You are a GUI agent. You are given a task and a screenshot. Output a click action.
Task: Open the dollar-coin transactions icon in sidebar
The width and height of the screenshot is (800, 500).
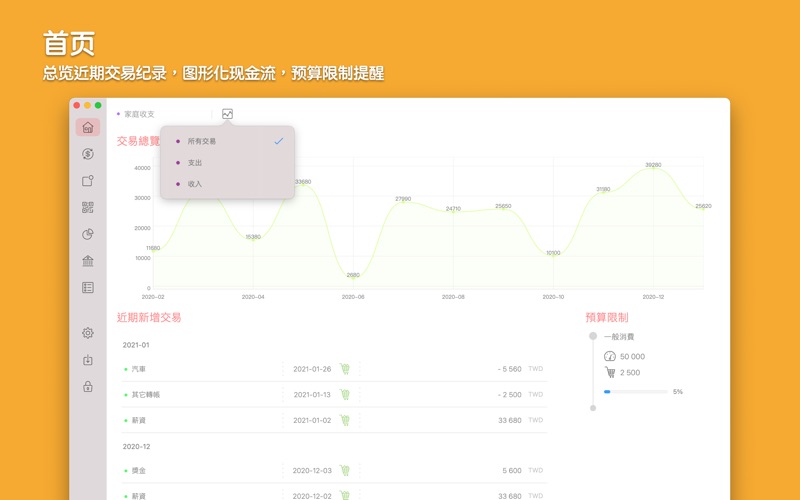(x=88, y=154)
